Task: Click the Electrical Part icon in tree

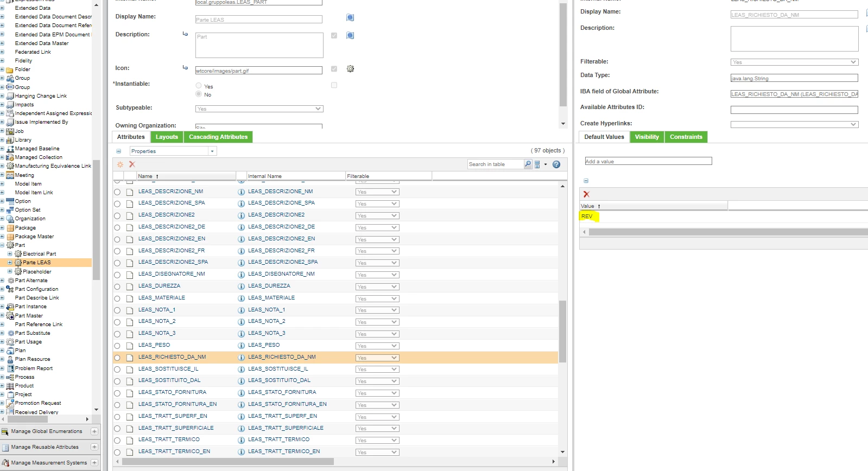Action: click(18, 254)
